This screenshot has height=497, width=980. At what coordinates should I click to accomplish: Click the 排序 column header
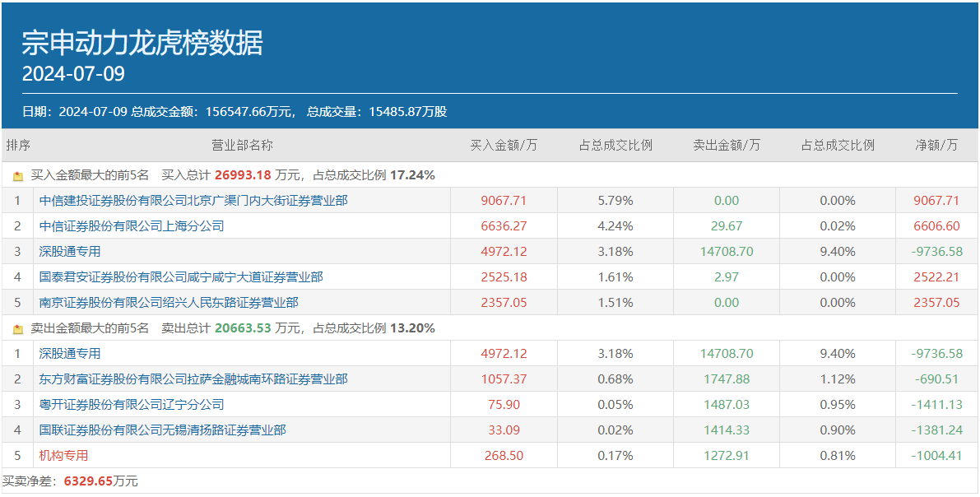pos(18,146)
